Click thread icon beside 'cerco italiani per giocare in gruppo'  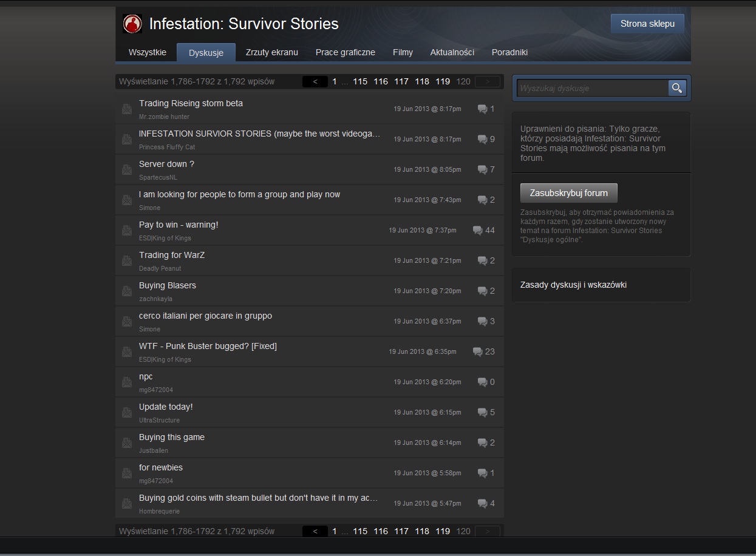click(126, 322)
